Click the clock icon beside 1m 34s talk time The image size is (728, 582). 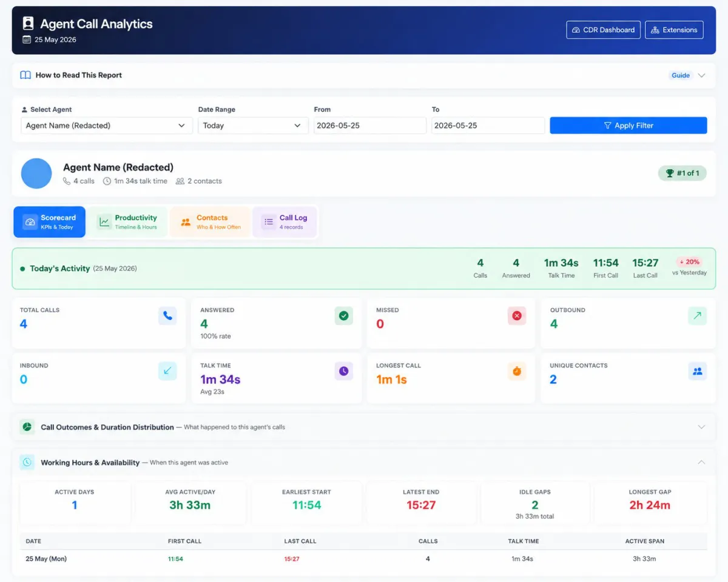coord(107,181)
